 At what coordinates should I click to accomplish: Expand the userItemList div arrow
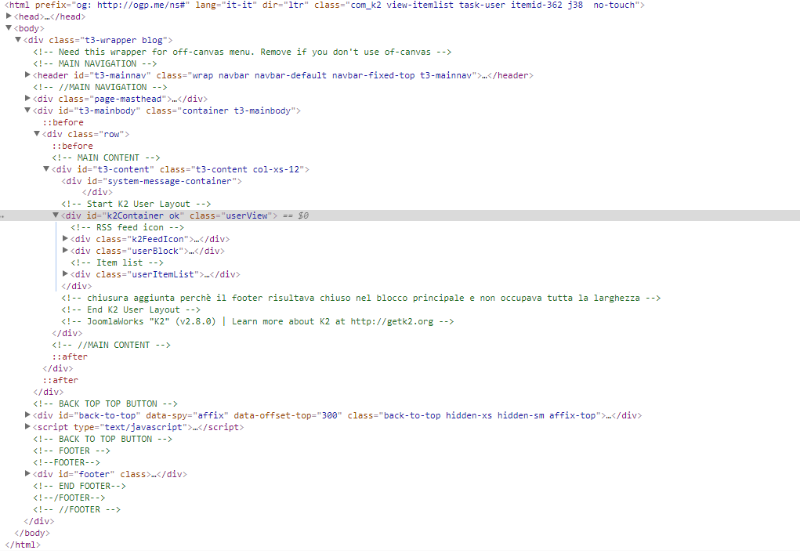click(65, 274)
